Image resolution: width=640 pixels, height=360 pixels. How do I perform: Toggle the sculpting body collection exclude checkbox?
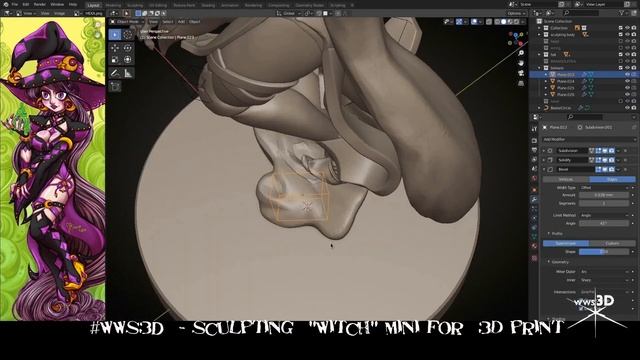621,35
